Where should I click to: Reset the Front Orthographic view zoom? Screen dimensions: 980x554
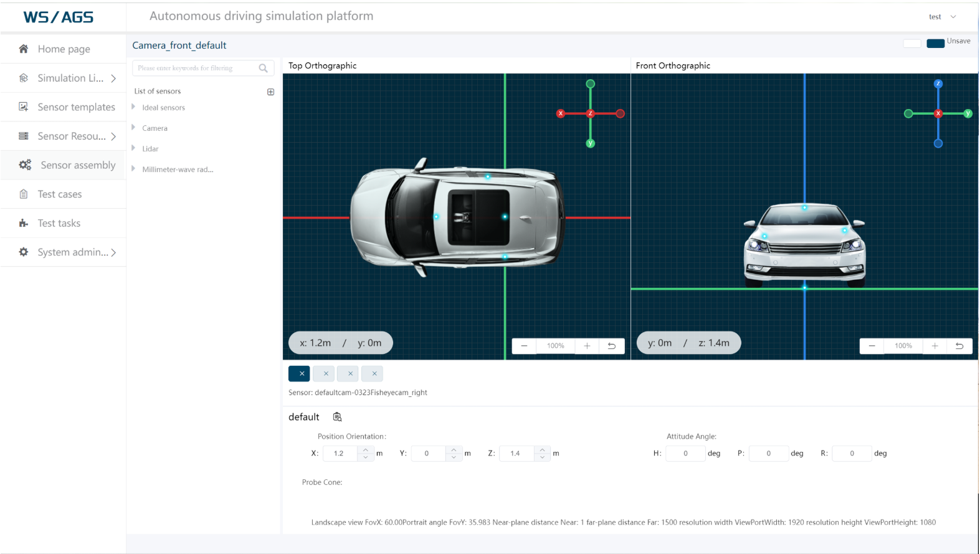tap(959, 346)
